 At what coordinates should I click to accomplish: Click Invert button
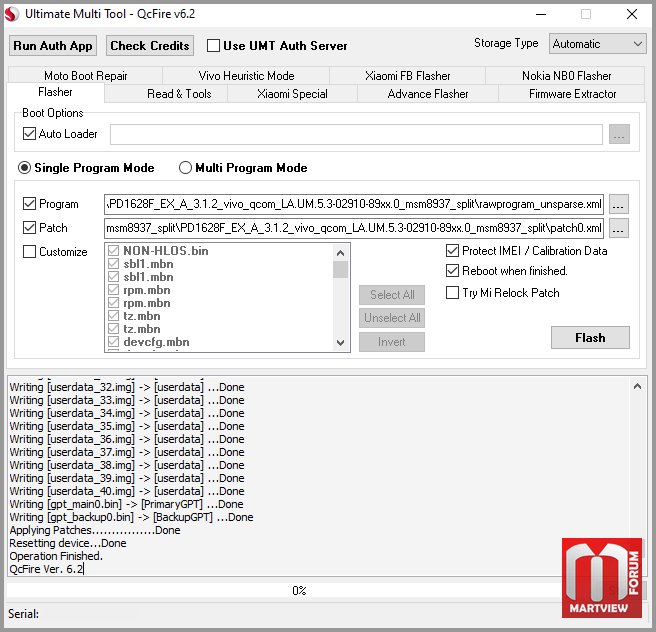click(392, 342)
